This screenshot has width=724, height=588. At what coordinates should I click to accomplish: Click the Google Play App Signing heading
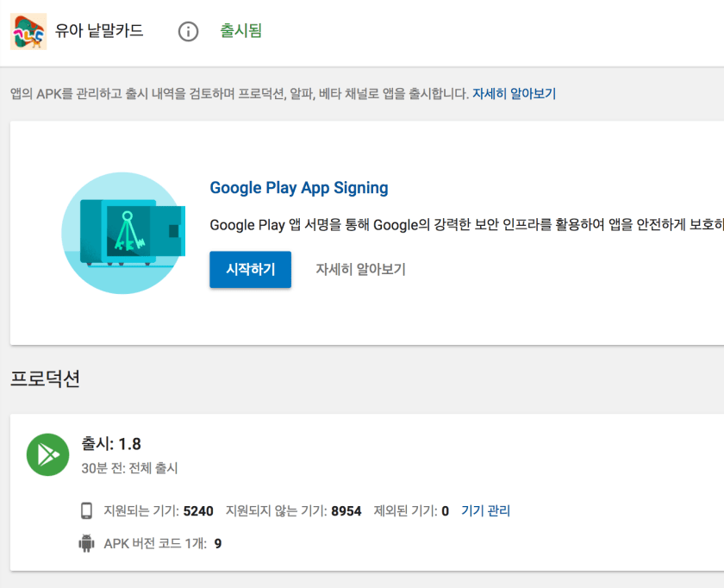(299, 188)
